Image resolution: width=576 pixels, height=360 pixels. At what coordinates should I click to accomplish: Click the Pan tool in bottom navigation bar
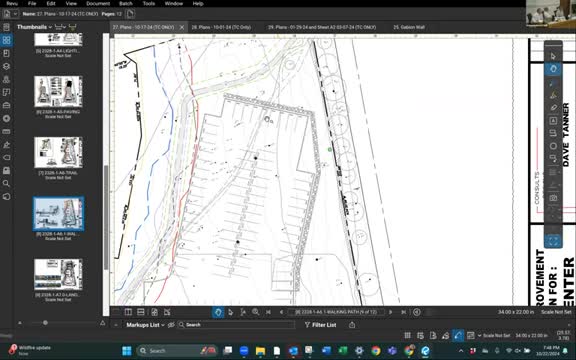[218, 312]
